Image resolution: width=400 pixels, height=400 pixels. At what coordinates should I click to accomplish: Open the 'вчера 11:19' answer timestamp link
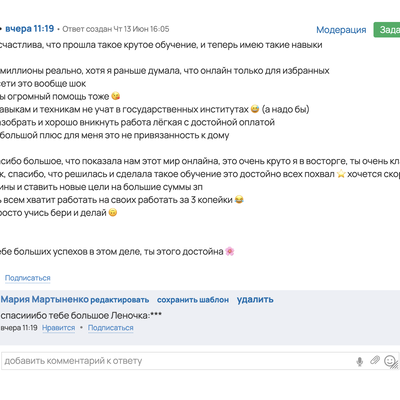pyautogui.click(x=30, y=29)
